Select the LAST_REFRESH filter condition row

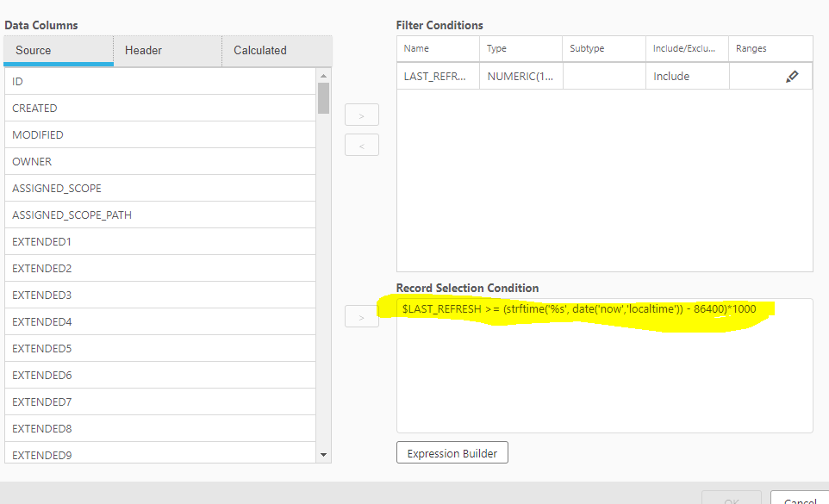point(437,77)
